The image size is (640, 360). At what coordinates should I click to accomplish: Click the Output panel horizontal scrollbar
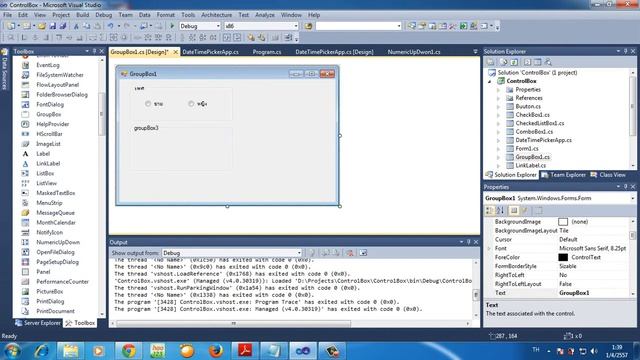pos(233,324)
